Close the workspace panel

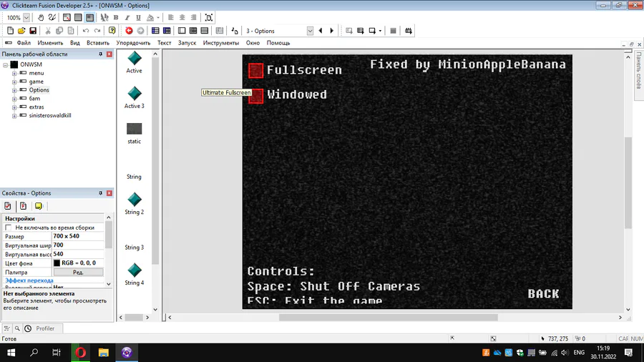click(x=109, y=54)
